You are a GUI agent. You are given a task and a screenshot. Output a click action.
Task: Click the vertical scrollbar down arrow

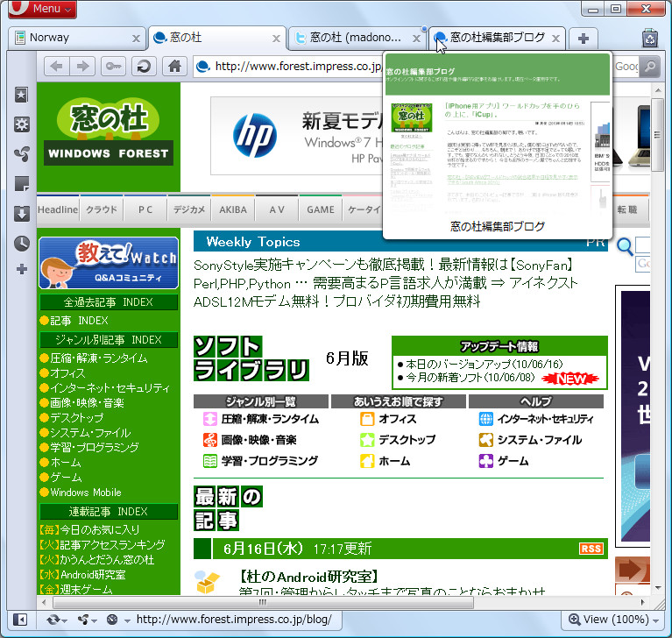tap(658, 588)
